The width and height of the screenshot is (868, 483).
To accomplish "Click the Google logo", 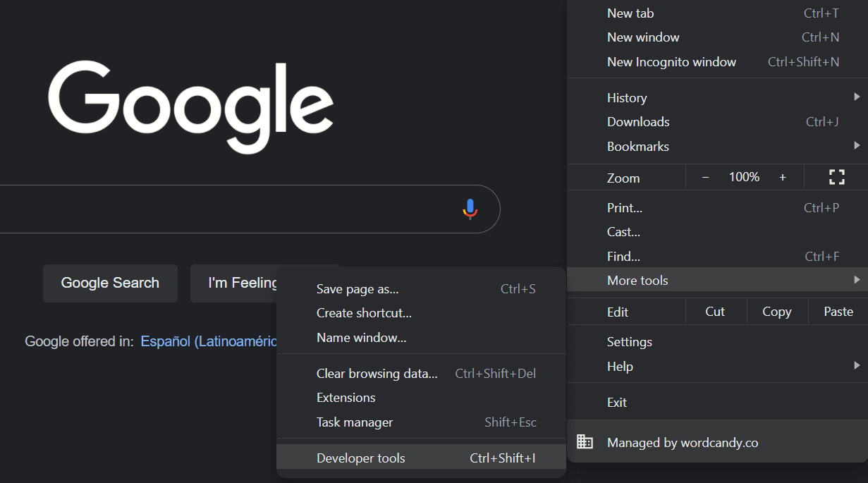I will [x=190, y=106].
